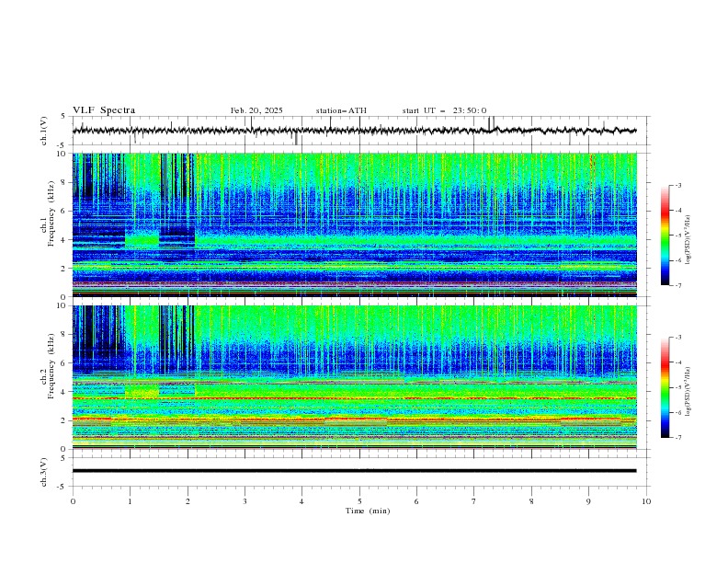Click the upper color scale bar for ch.1
Image resolution: width=728 pixels, height=563 pixels.
pyautogui.click(x=665, y=235)
